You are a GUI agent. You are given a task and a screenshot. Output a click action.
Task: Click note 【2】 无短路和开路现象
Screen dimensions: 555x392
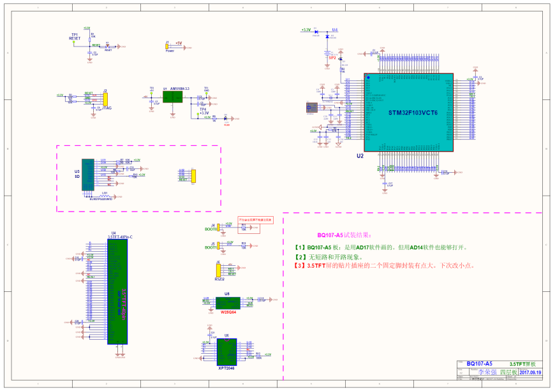click(x=329, y=258)
